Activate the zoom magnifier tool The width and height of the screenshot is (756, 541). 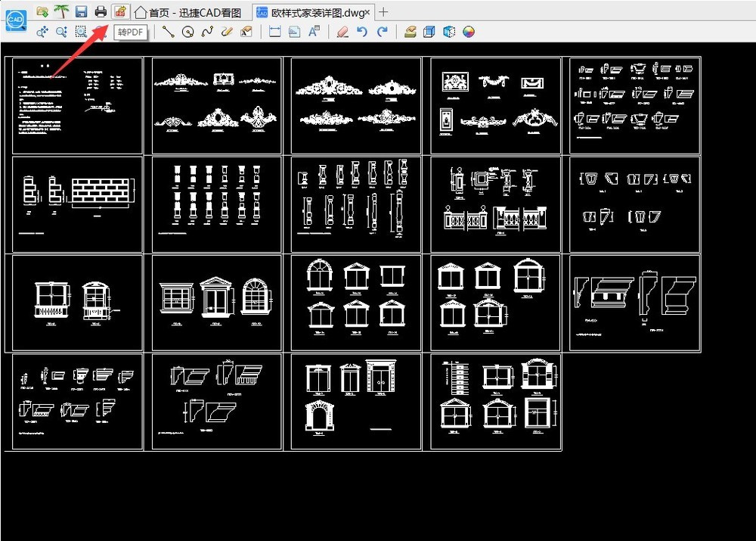coord(61,32)
